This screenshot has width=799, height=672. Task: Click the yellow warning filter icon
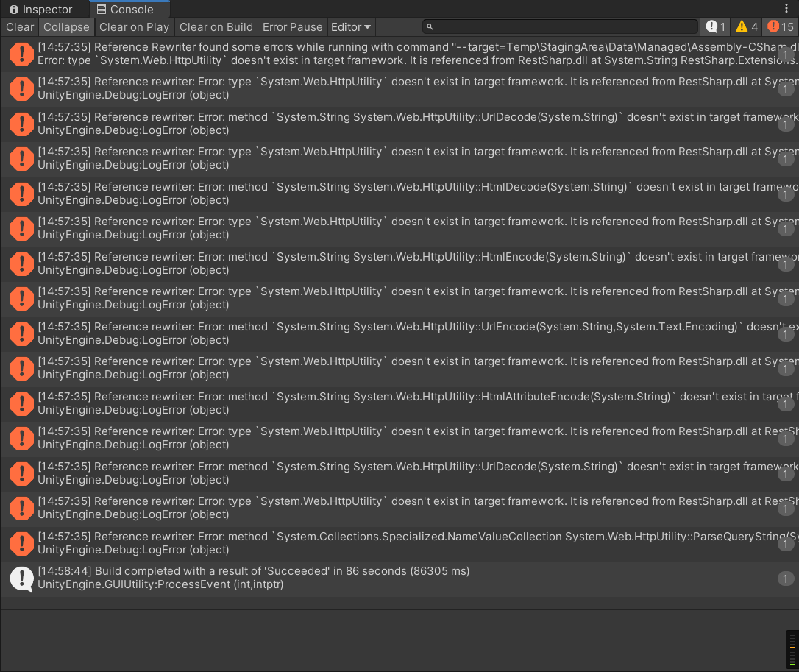point(742,26)
